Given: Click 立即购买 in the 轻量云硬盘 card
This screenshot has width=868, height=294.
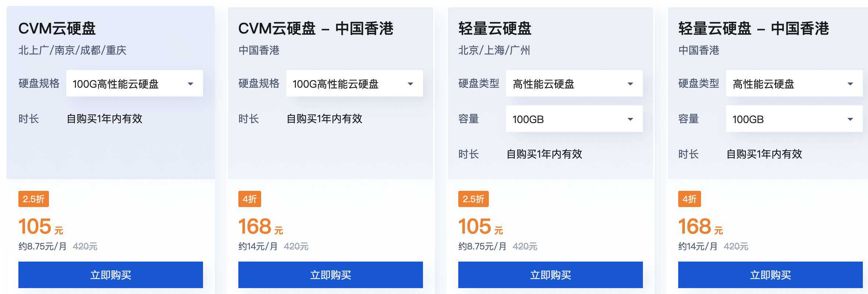Looking at the screenshot, I should tap(550, 274).
